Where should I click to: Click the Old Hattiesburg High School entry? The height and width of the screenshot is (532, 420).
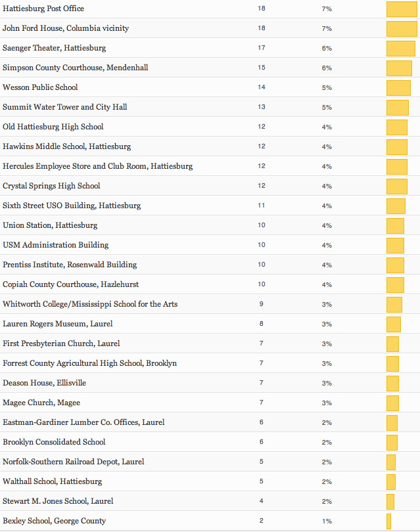(53, 127)
